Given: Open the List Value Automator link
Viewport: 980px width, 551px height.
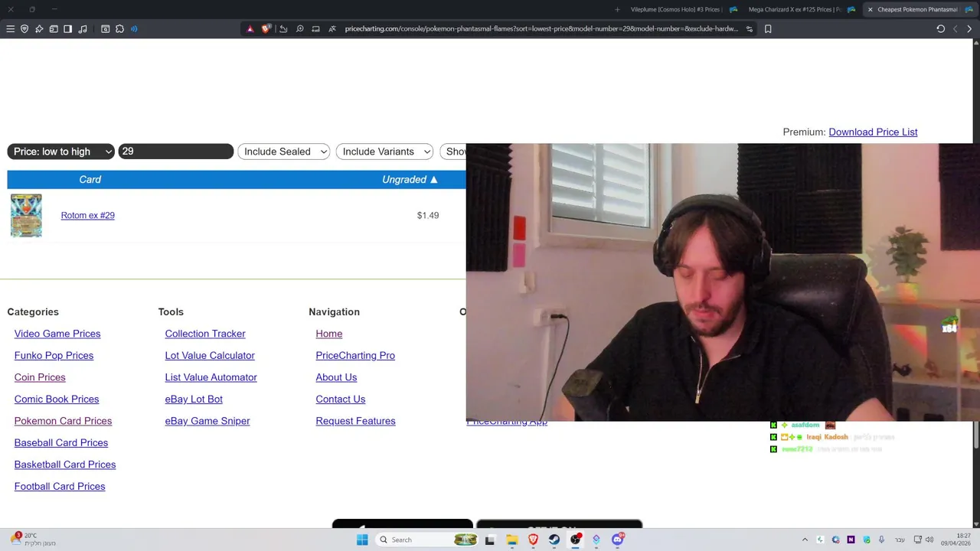Looking at the screenshot, I should point(211,377).
